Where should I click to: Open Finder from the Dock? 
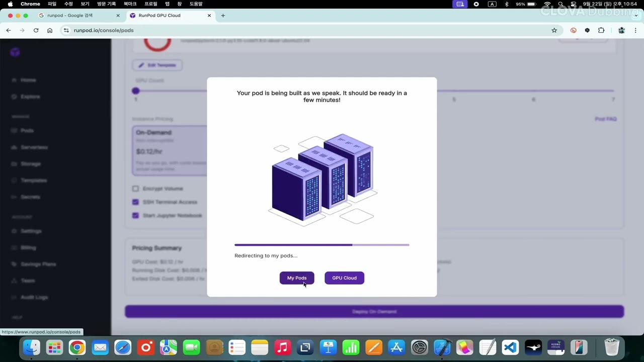31,347
